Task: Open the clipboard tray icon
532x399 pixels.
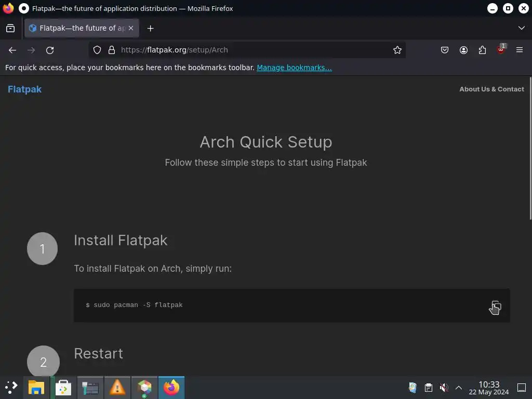Action: 429,387
